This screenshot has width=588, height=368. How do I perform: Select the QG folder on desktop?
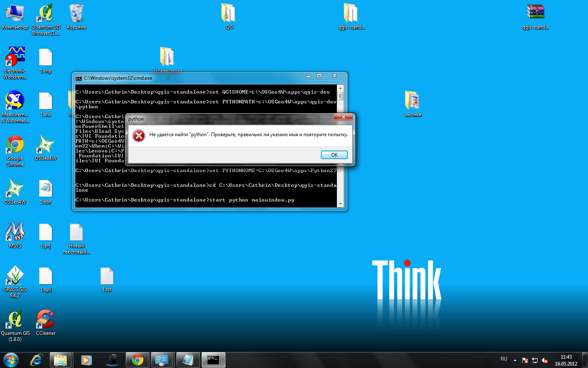click(x=229, y=17)
